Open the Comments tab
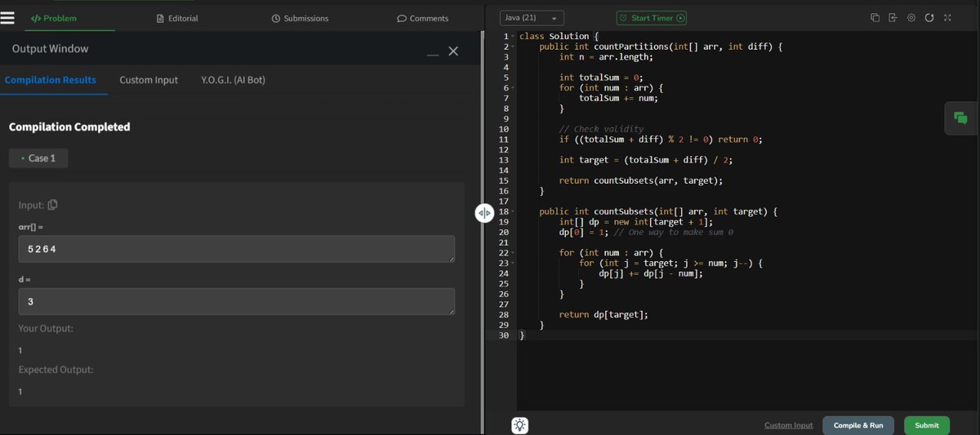Screen dimensions: 980x435 tap(422, 18)
